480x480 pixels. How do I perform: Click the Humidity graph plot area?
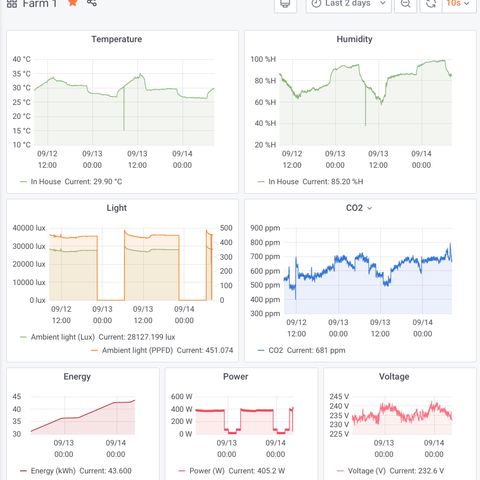366,102
